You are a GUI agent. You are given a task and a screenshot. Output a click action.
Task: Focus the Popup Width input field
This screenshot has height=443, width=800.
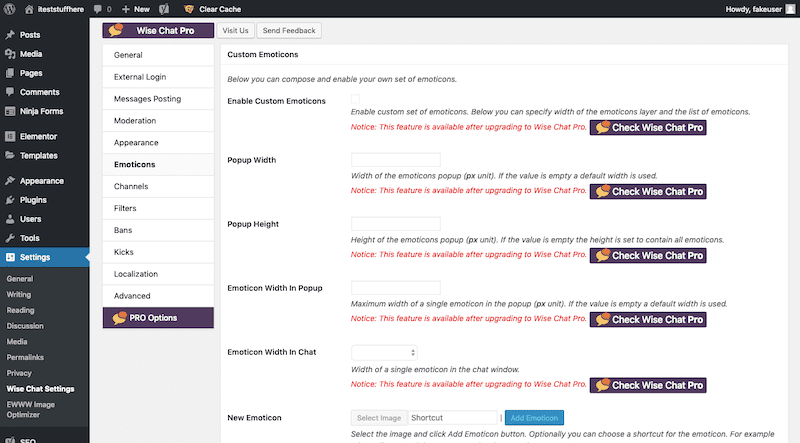[x=395, y=160]
